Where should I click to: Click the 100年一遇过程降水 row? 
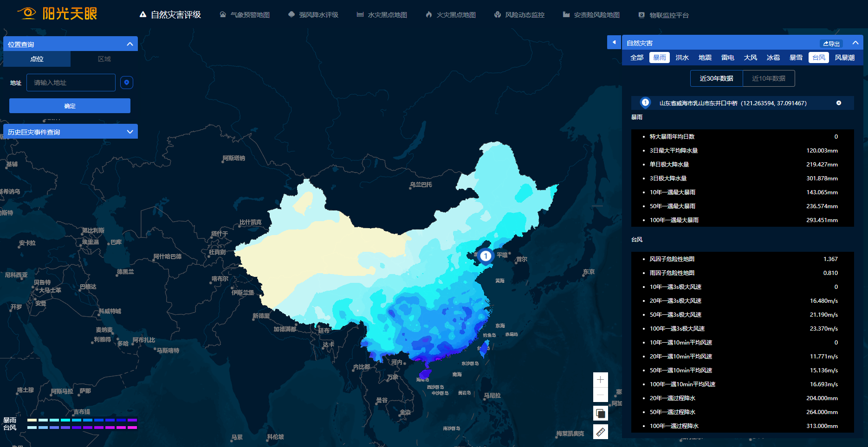point(742,426)
